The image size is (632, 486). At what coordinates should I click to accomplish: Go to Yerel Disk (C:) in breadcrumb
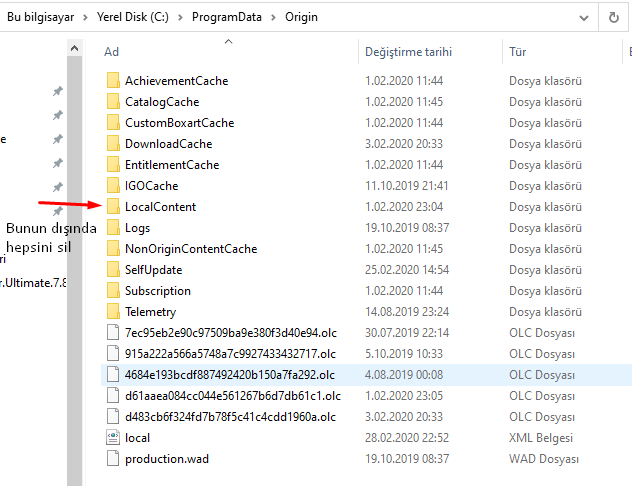pyautogui.click(x=133, y=17)
